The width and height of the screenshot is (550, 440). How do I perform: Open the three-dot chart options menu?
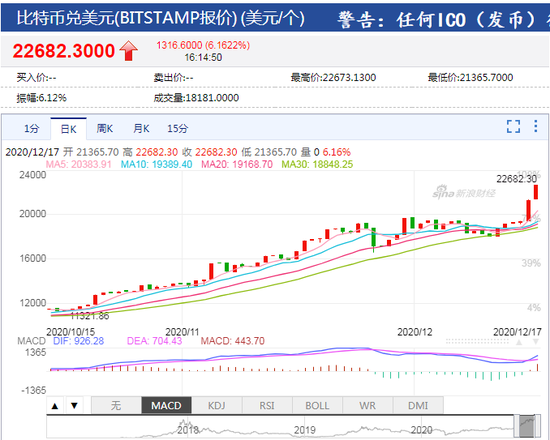pos(536,126)
